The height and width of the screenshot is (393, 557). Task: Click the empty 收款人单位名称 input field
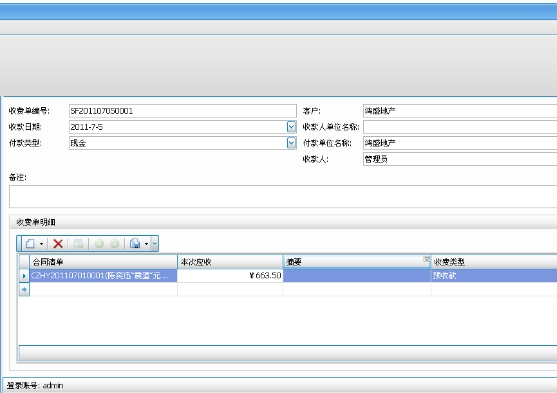coord(460,127)
